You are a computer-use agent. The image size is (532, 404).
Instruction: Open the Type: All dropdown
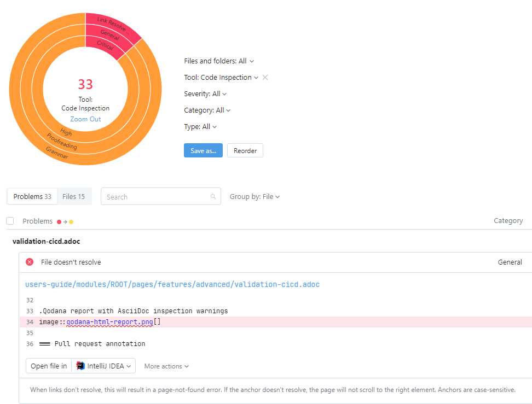(x=200, y=127)
